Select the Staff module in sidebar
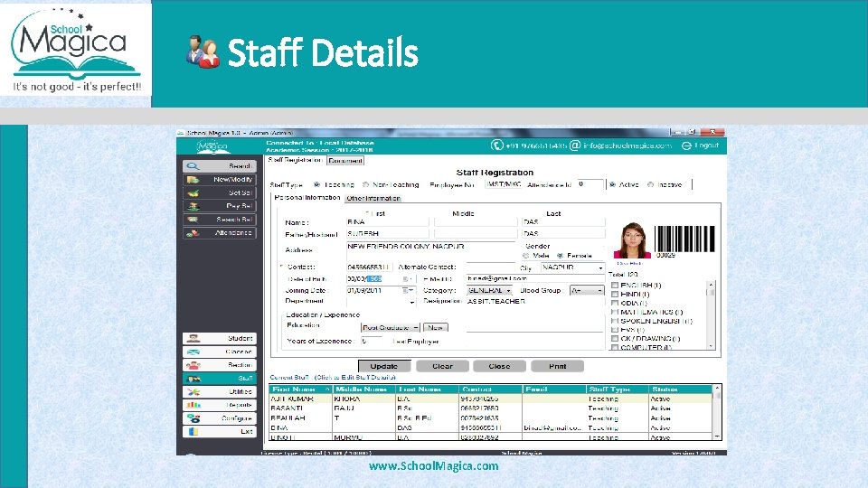Image resolution: width=868 pixels, height=488 pixels. [x=219, y=379]
